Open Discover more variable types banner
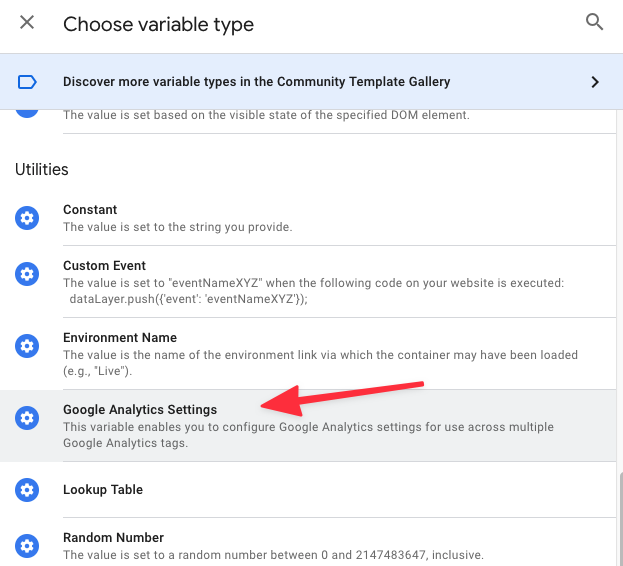This screenshot has height=566, width=623. [x=312, y=82]
